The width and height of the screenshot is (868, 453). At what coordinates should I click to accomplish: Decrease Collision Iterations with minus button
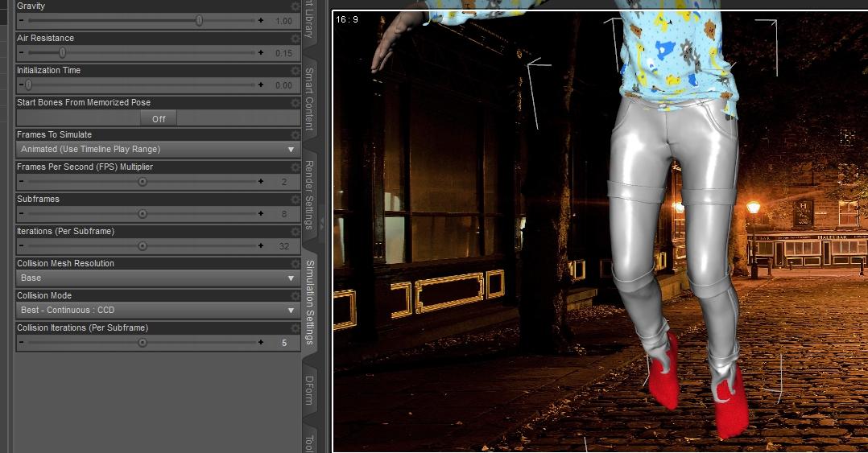[22, 343]
